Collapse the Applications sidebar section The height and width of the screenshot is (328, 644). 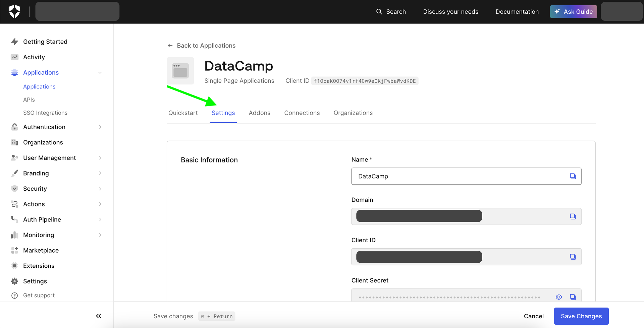100,73
